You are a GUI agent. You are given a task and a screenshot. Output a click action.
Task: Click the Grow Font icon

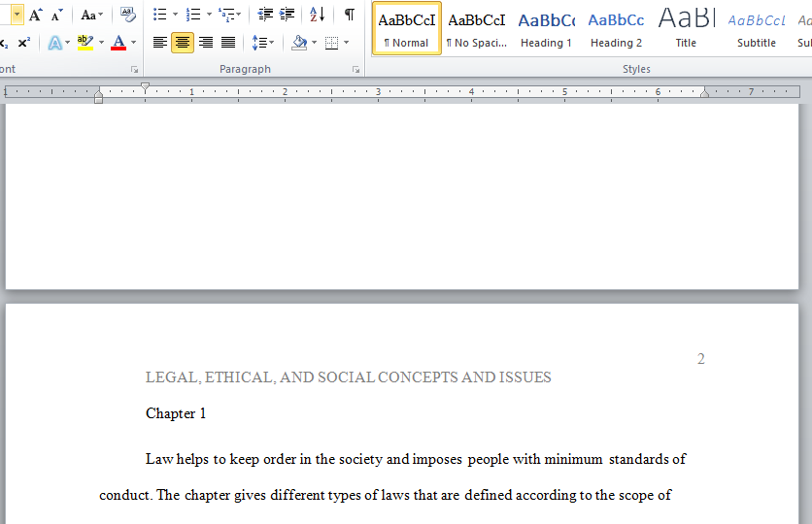[x=35, y=15]
